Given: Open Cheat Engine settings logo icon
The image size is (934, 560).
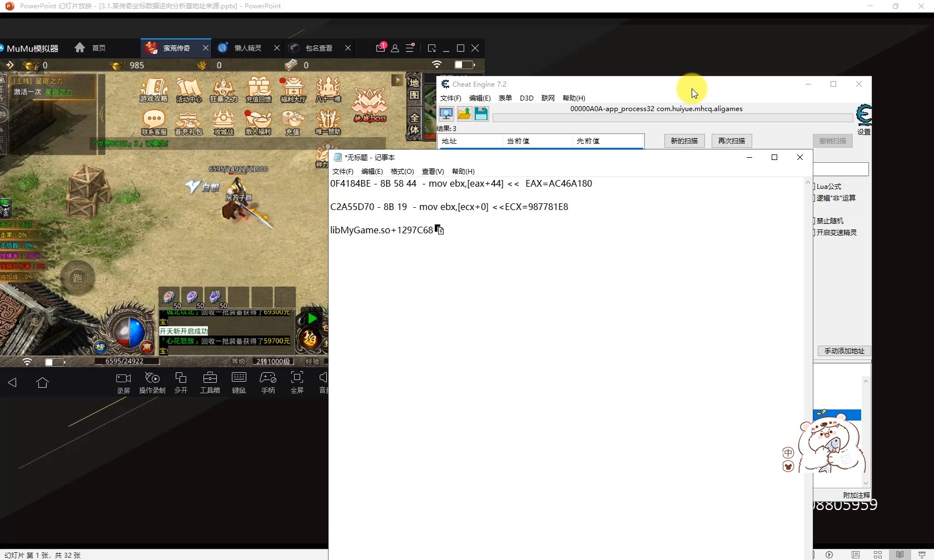Looking at the screenshot, I should pos(863,116).
